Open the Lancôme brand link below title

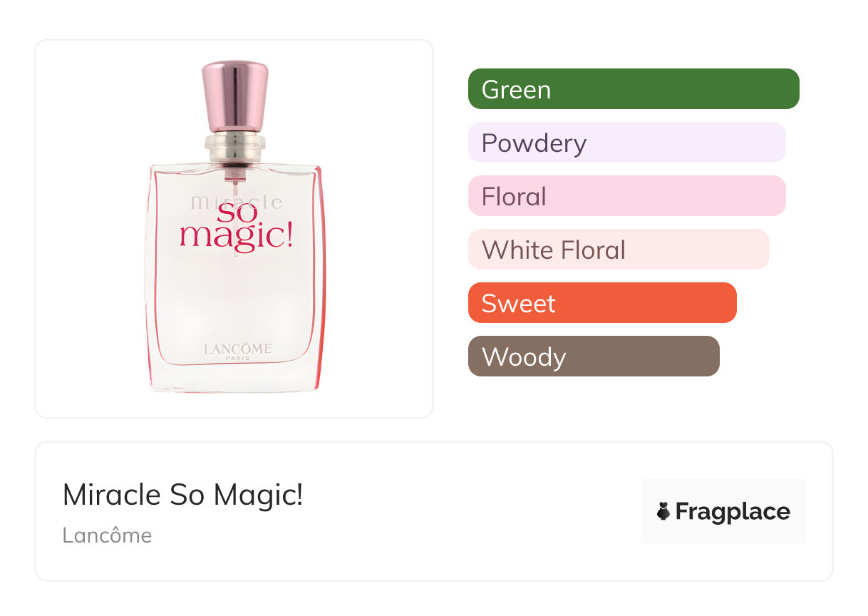coord(107,535)
